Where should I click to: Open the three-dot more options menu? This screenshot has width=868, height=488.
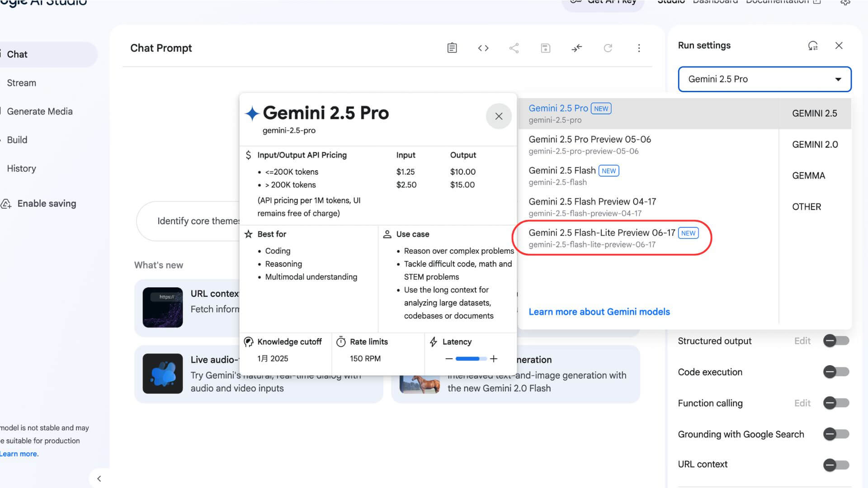pos(639,48)
